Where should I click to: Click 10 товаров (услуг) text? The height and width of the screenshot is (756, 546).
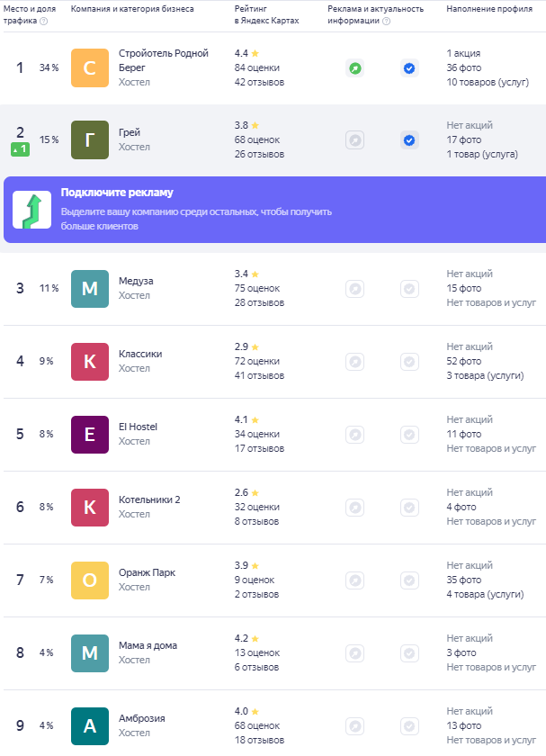488,83
